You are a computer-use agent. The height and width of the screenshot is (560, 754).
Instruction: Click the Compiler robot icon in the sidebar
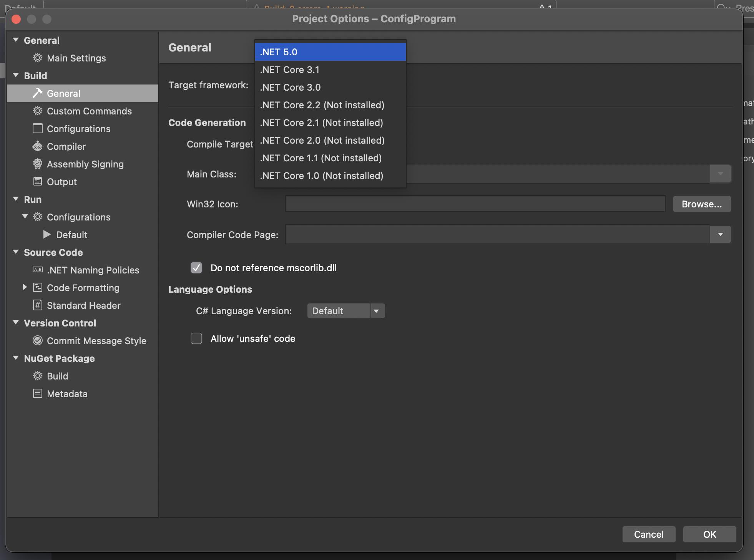pyautogui.click(x=37, y=146)
